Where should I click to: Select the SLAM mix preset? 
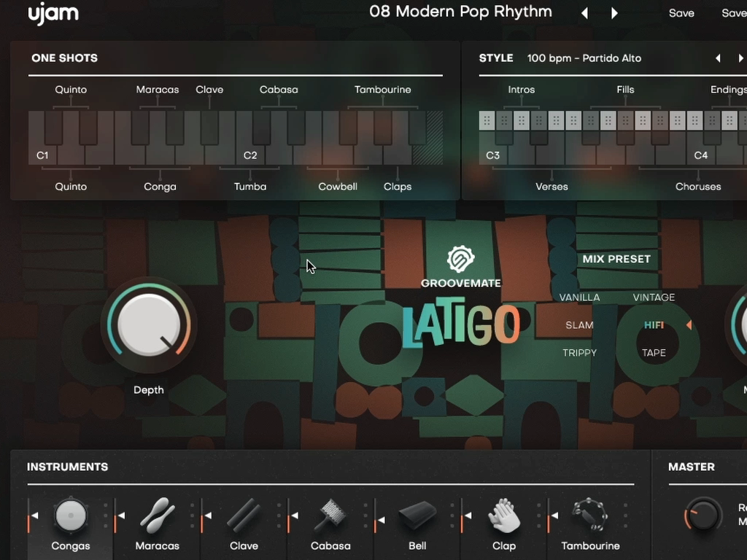click(x=579, y=325)
